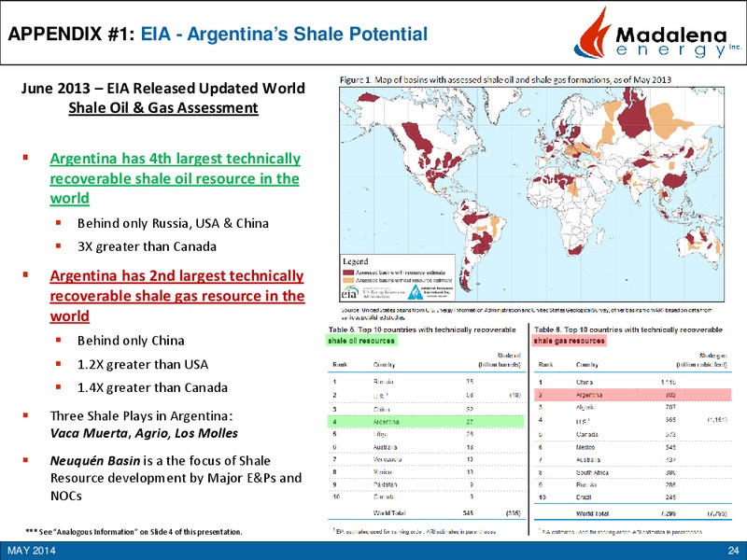The height and width of the screenshot is (560, 747).
Task: Click the EIA estimates footnote under gas table
Action: click(x=620, y=531)
